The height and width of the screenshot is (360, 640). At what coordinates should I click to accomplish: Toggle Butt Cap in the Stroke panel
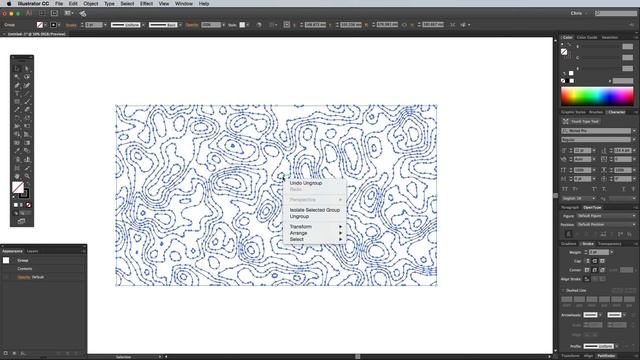click(x=587, y=261)
